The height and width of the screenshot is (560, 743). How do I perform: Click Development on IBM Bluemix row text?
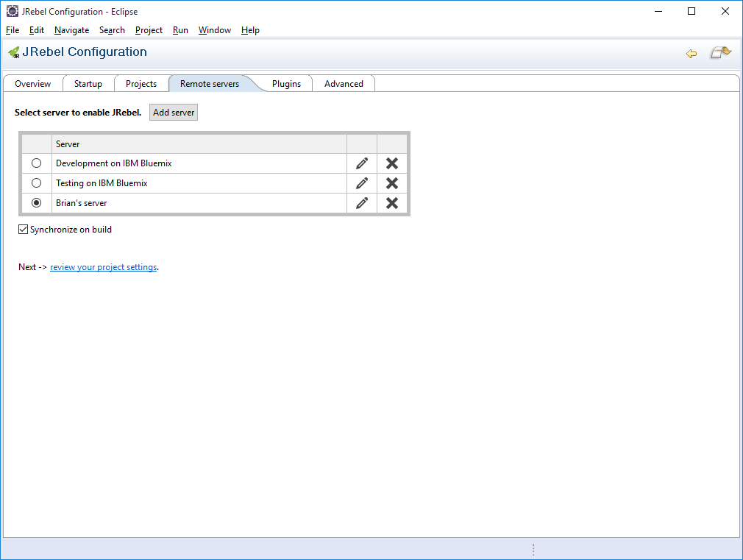(x=114, y=163)
